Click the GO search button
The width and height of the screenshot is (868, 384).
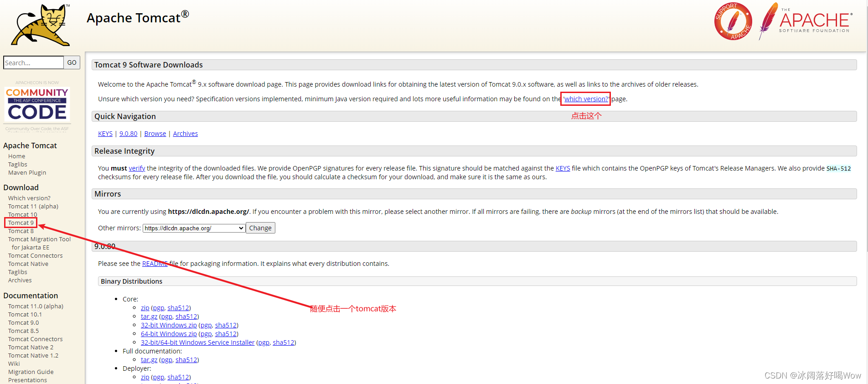(x=72, y=62)
